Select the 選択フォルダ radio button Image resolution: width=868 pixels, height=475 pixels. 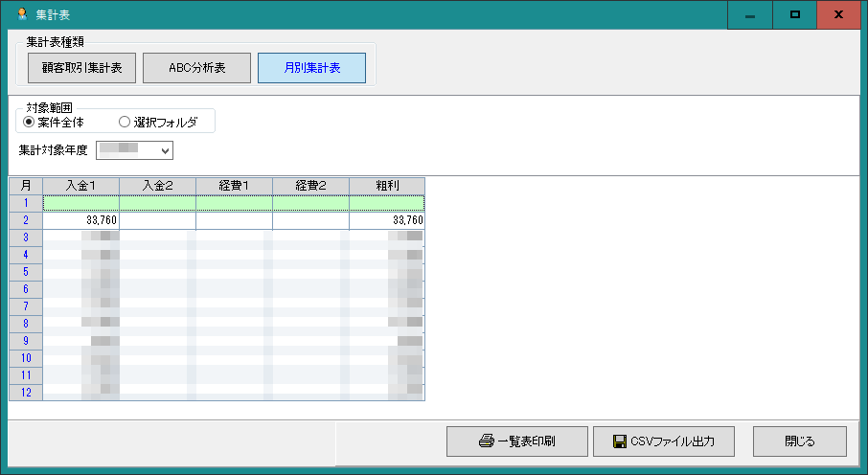pyautogui.click(x=124, y=122)
